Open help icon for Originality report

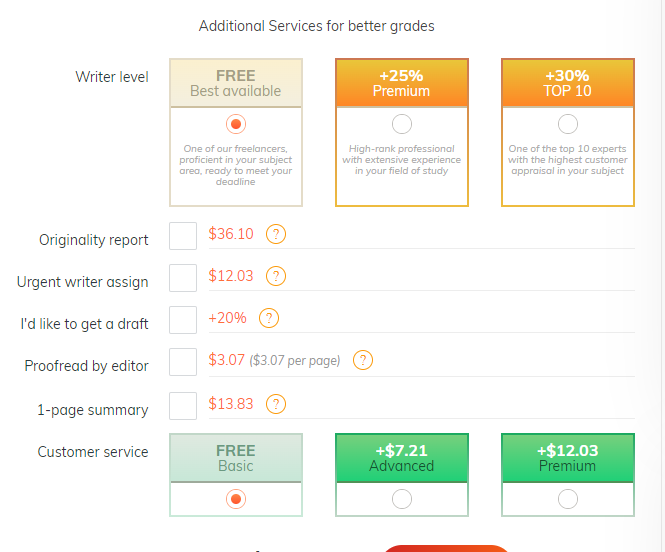(x=276, y=234)
